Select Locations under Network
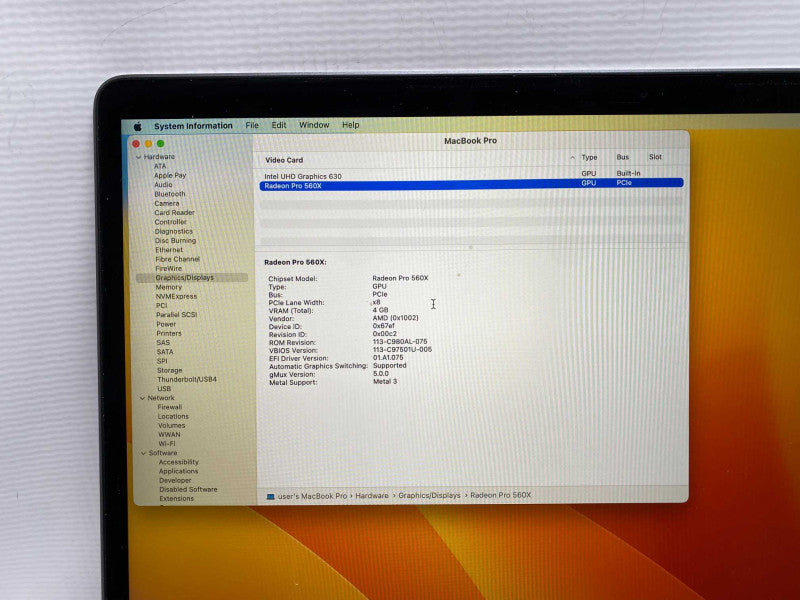The image size is (800, 600). tap(173, 416)
